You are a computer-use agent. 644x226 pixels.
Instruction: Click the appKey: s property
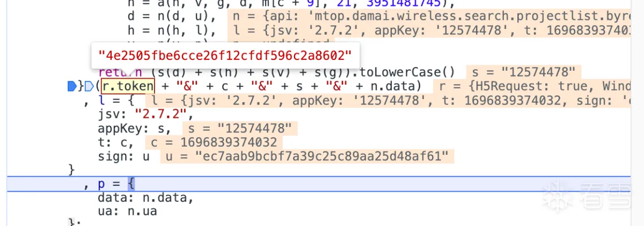pos(135,128)
